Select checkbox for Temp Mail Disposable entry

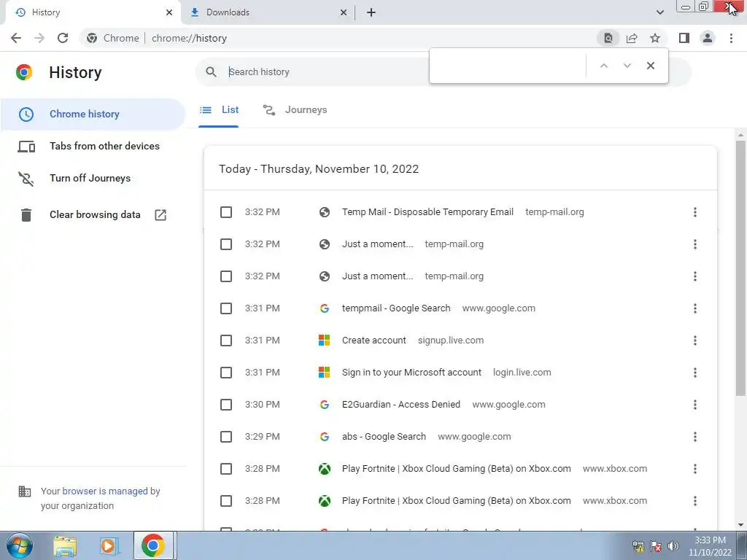(226, 212)
